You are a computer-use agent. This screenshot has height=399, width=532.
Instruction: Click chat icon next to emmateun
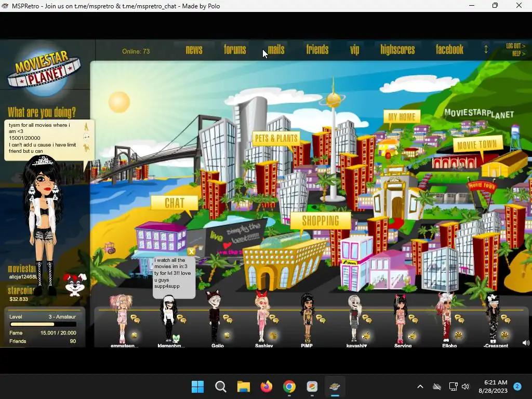click(136, 318)
